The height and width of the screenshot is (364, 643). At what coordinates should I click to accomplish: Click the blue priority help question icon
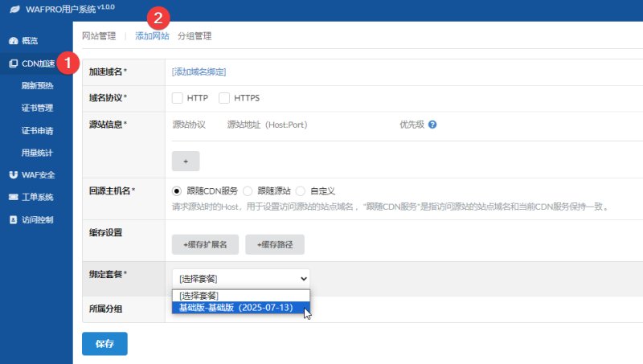(432, 125)
